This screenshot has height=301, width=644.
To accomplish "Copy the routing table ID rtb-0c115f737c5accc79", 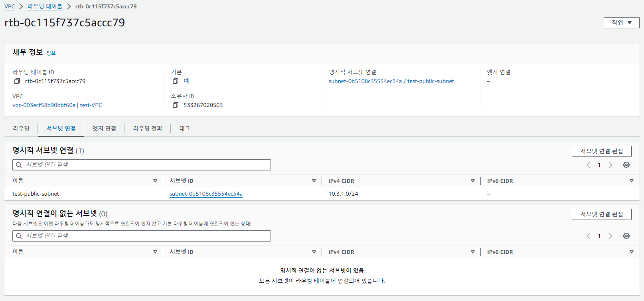I will [17, 81].
